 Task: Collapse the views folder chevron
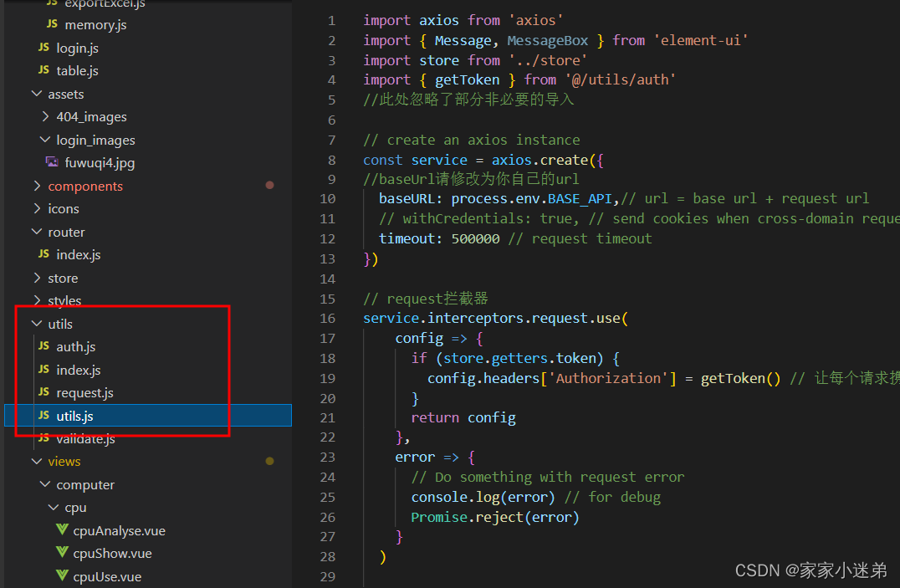(x=37, y=462)
